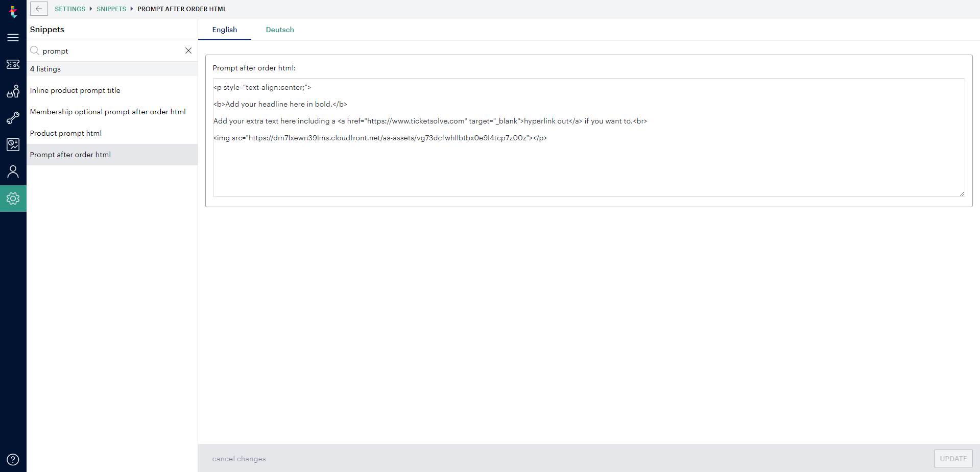Switch to the Deutsch tab

point(279,30)
